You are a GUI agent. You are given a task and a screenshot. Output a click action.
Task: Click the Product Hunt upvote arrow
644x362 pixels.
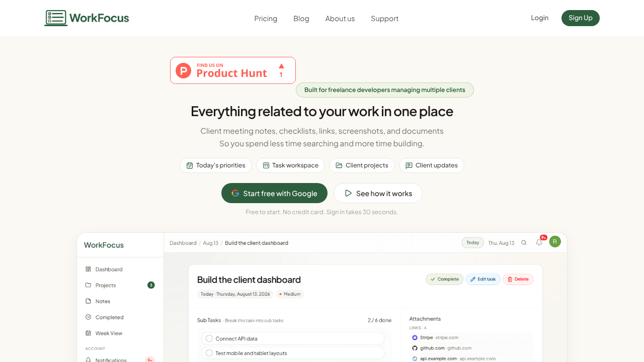click(281, 66)
